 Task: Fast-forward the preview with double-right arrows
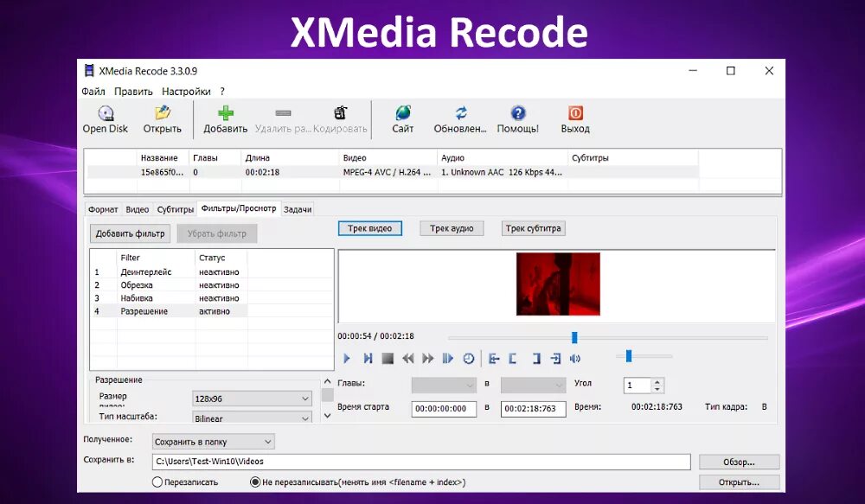point(427,359)
